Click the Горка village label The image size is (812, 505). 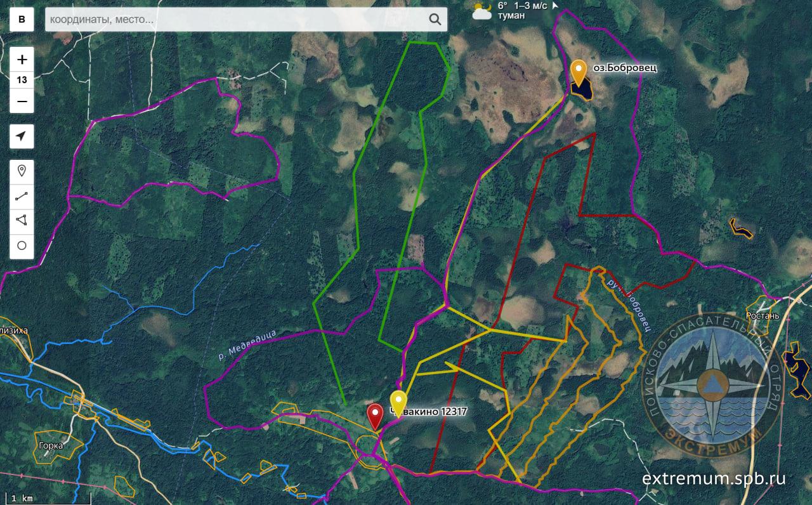[x=50, y=445]
